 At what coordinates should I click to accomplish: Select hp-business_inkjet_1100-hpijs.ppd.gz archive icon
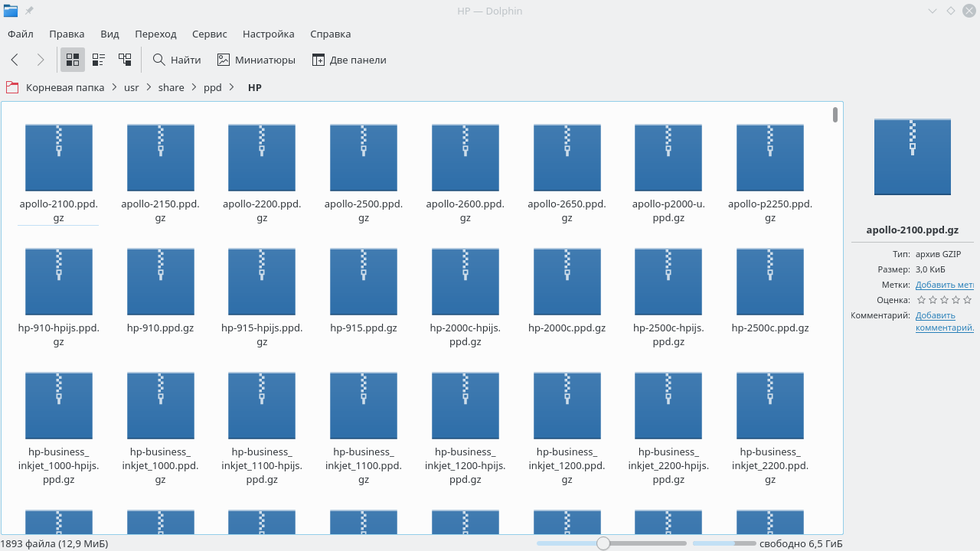[x=262, y=406]
